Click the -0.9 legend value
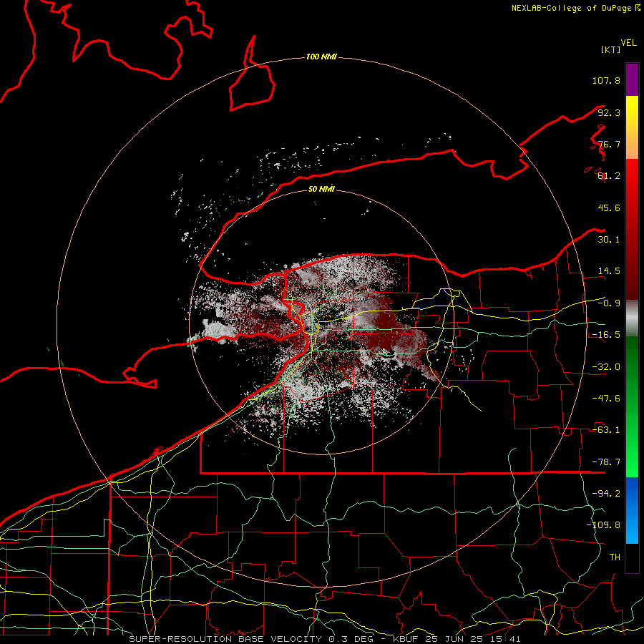Screen dimensions: 644x644 [609, 303]
